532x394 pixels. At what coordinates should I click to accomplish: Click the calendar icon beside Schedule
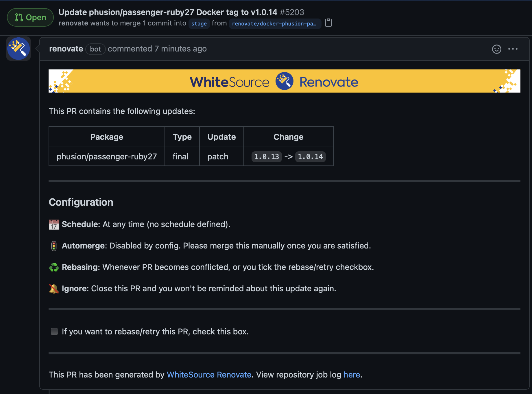(54, 224)
